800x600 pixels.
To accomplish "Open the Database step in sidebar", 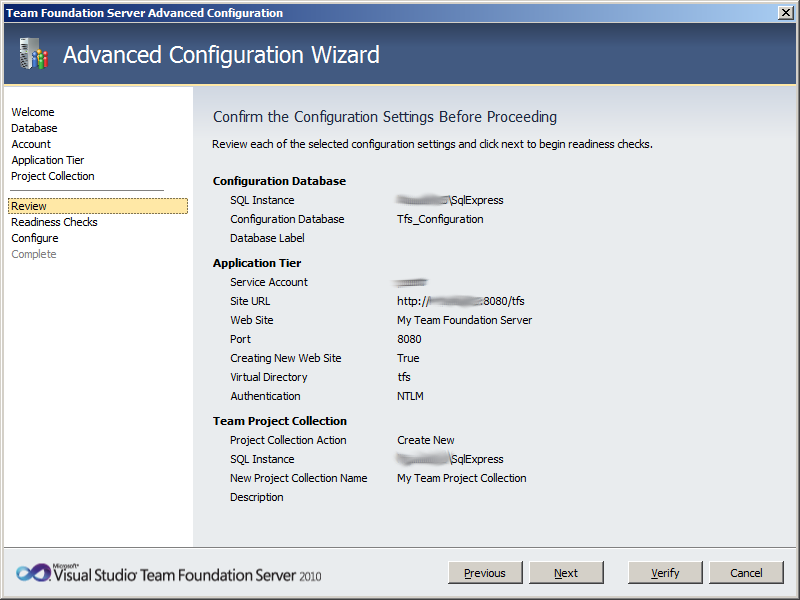I will (34, 128).
